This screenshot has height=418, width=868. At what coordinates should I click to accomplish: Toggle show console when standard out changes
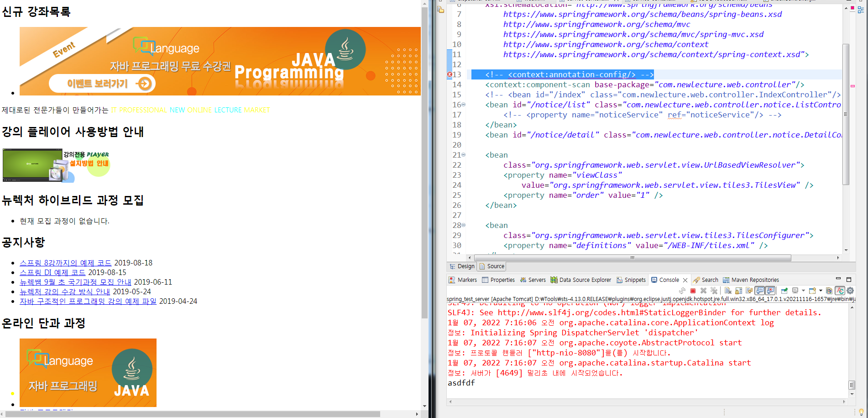click(760, 291)
